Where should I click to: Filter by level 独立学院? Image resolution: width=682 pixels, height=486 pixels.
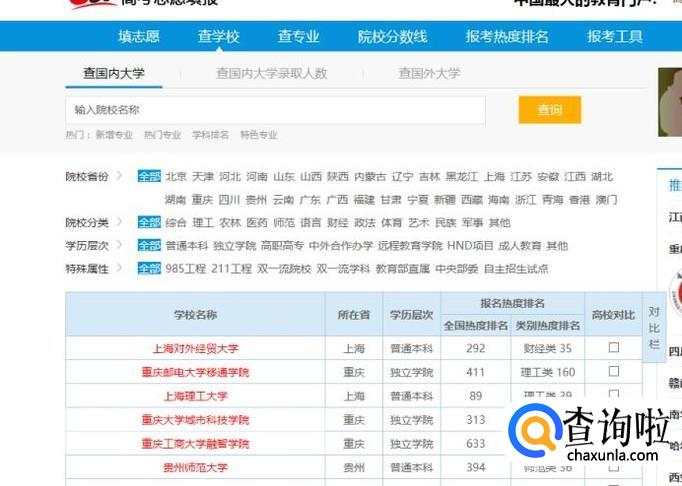point(234,246)
